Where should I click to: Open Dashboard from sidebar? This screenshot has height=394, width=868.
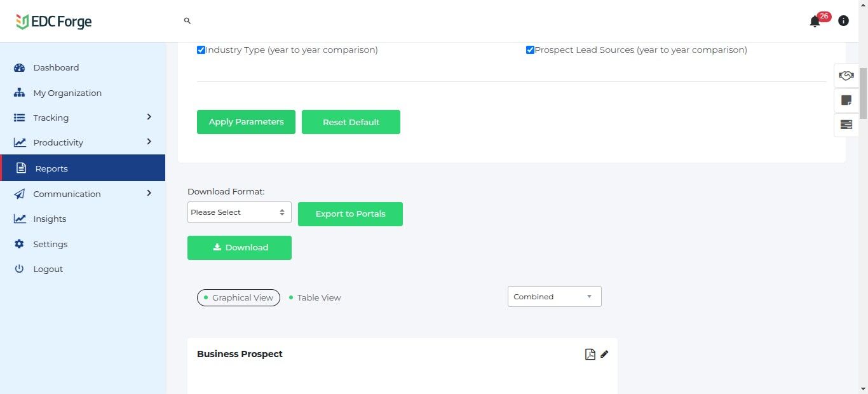pyautogui.click(x=56, y=67)
